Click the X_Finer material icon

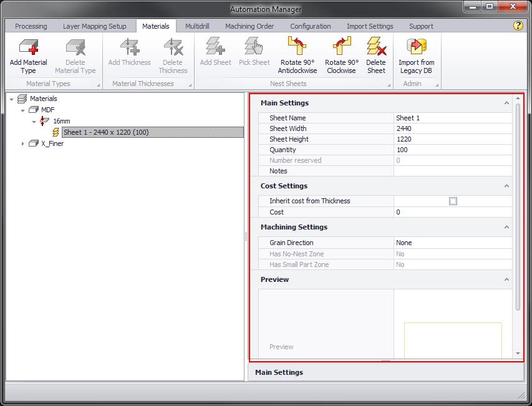[x=34, y=143]
